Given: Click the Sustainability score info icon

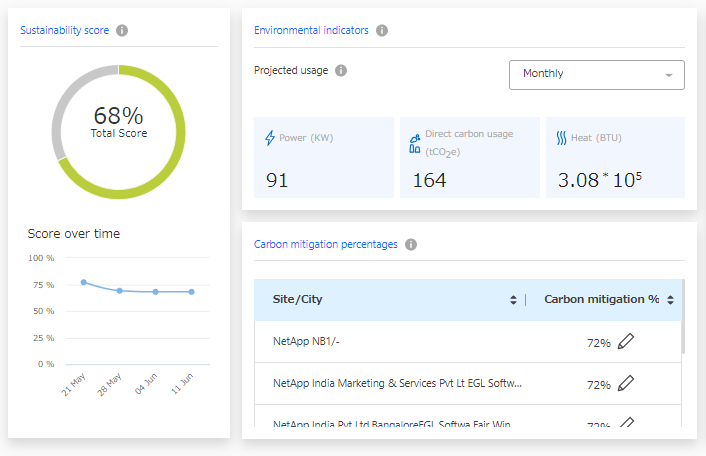Looking at the screenshot, I should 122,30.
